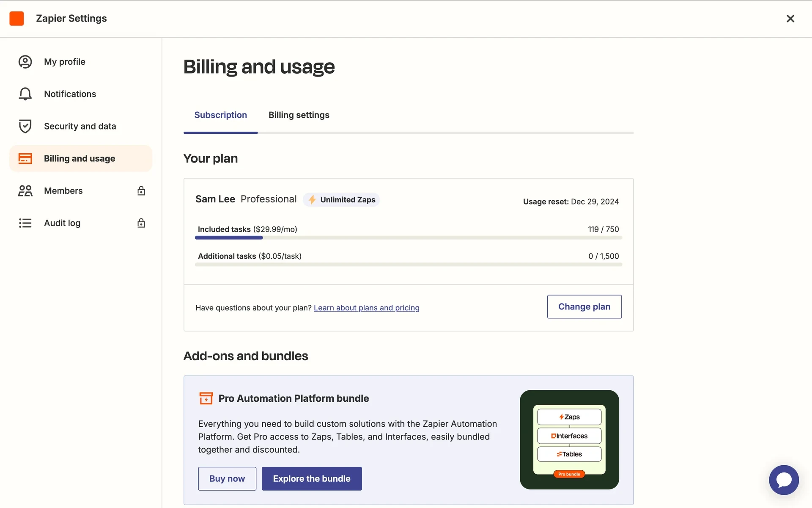Screen dimensions: 812x508
Task: Open the Audit log section
Action: tap(80, 223)
